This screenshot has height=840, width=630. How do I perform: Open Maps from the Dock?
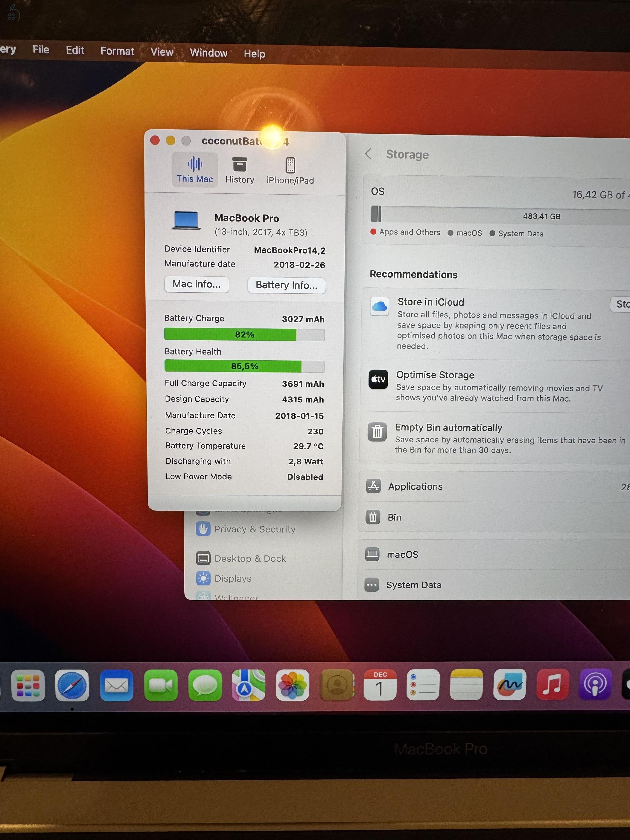point(249,685)
